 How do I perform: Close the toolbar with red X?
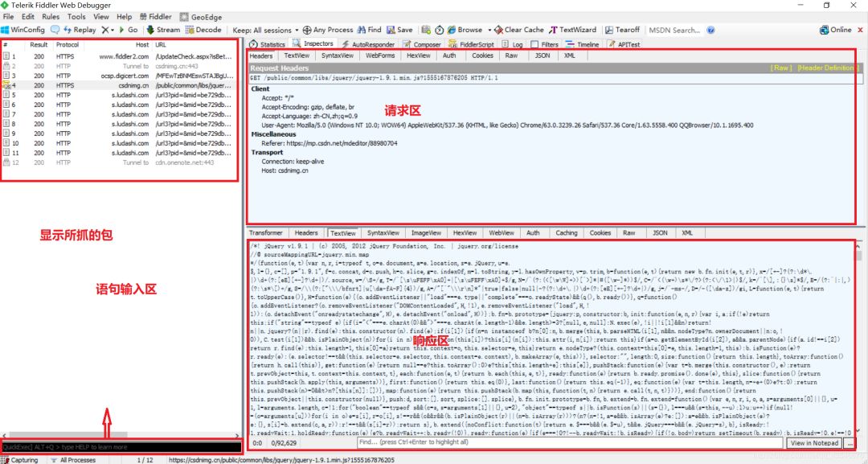(x=860, y=30)
